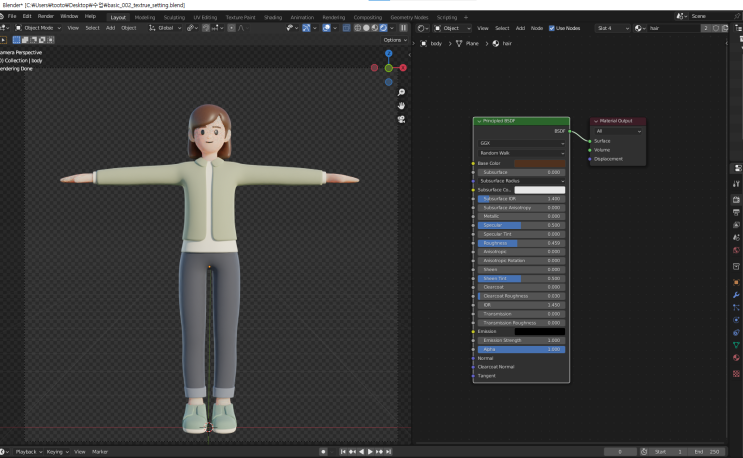Open Material Output All target dropdown
This screenshot has height=458, width=743.
point(618,131)
